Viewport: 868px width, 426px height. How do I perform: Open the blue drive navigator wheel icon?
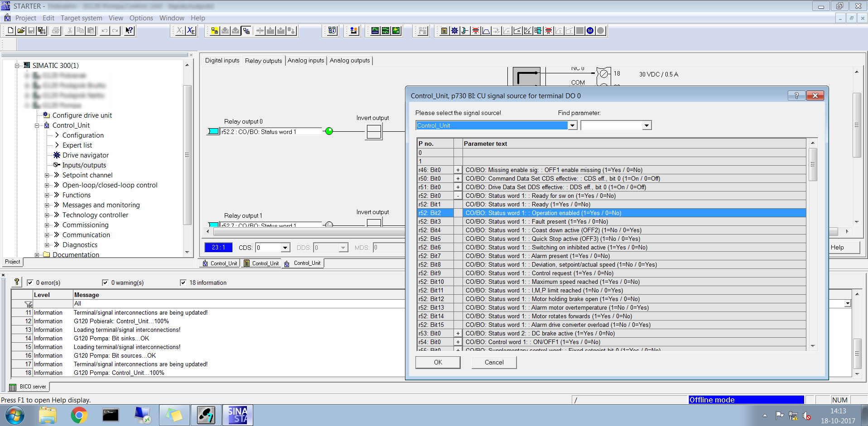point(454,30)
